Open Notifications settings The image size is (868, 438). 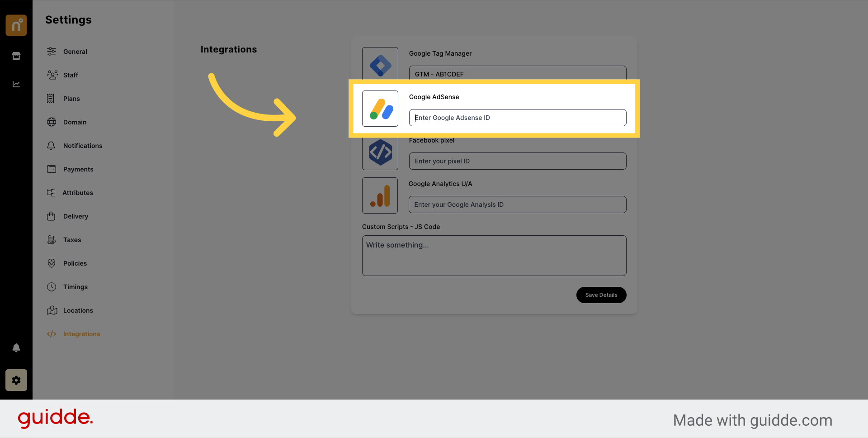click(83, 146)
